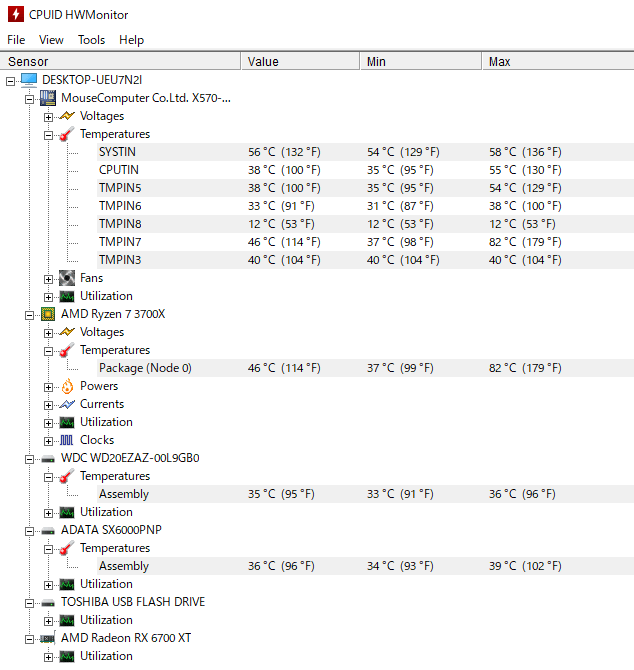634x670 pixels.
Task: Collapse the AMD Radeon RX 6700 XT node
Action: click(29, 639)
